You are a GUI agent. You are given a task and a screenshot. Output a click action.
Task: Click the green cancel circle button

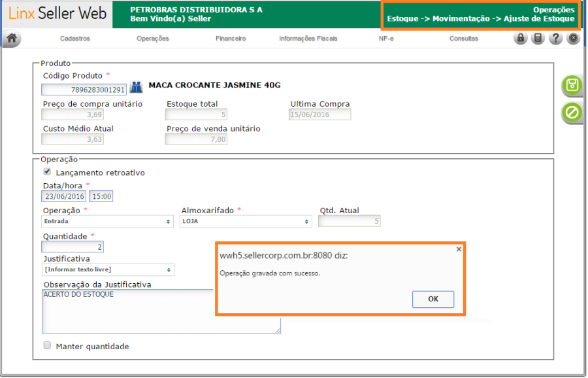pos(572,112)
